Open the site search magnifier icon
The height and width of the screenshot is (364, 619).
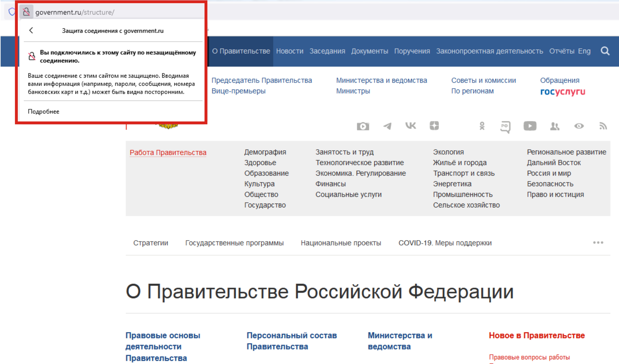(x=605, y=51)
